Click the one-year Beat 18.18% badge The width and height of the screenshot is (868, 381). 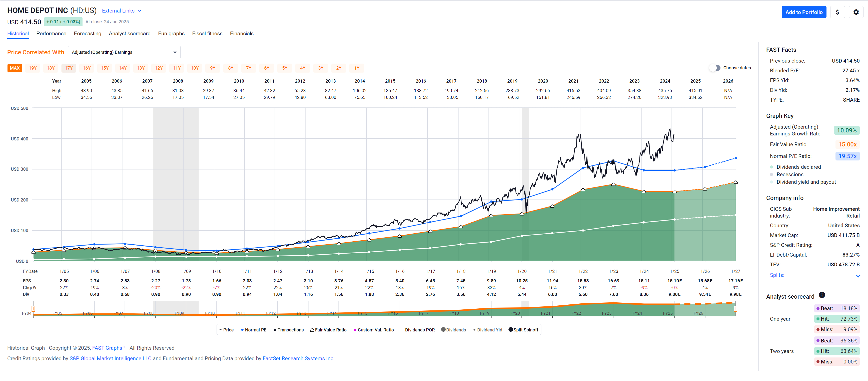[837, 308]
